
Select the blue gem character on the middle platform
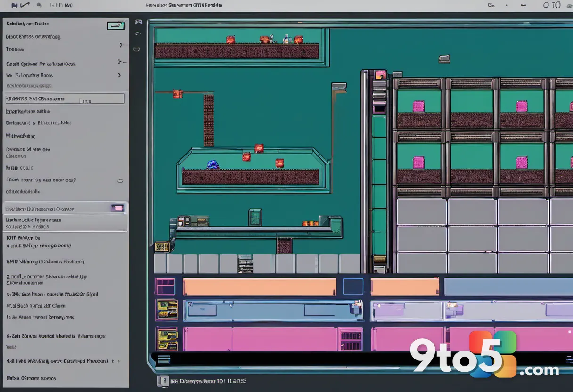pos(213,164)
